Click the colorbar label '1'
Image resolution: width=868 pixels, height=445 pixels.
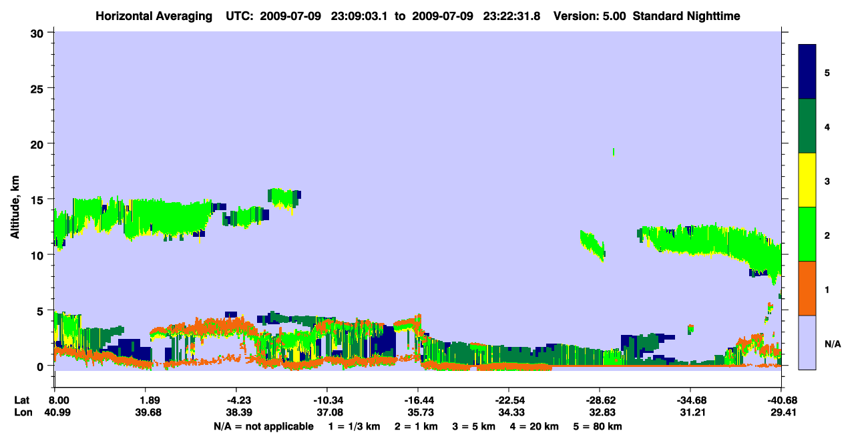pos(827,290)
